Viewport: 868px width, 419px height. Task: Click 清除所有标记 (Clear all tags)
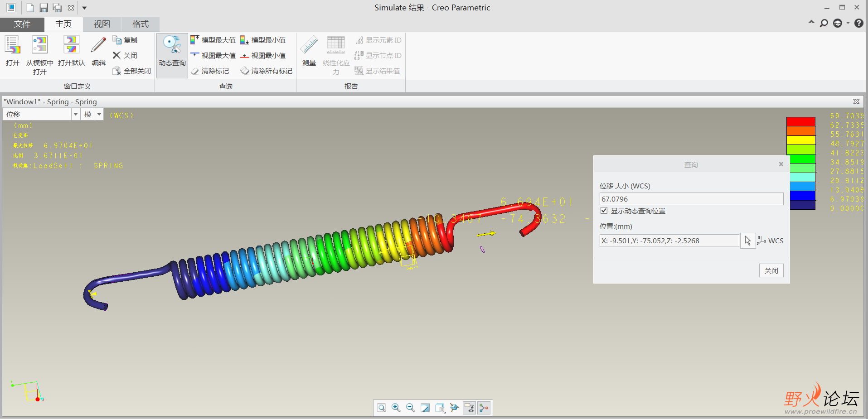coord(266,71)
